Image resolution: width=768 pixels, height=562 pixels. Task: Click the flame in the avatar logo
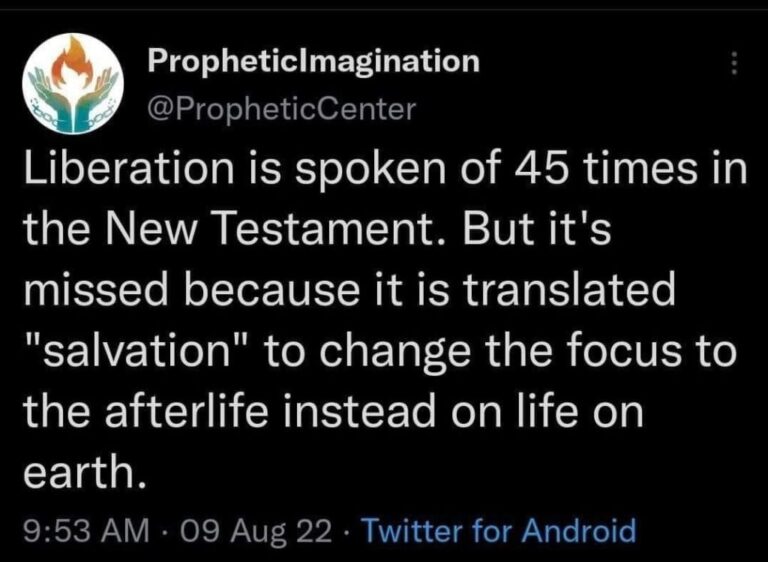[71, 62]
